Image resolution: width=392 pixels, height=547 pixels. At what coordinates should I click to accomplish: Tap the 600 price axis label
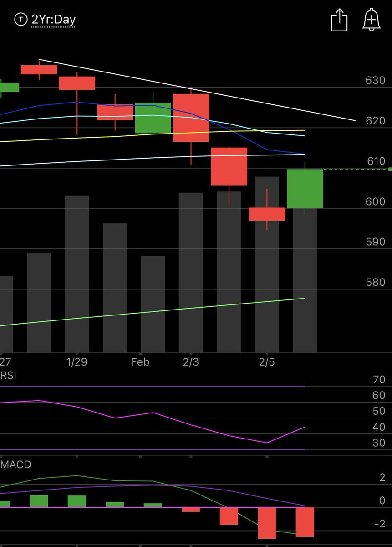376,201
